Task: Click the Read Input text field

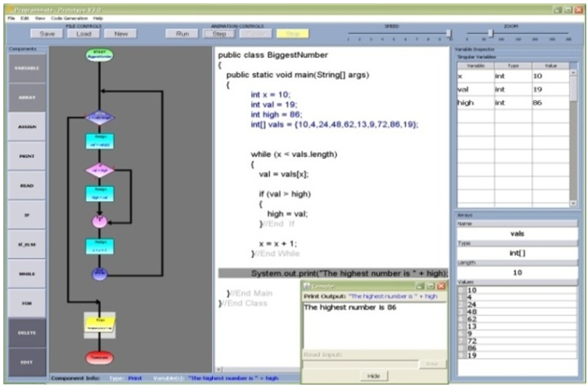Action: click(360, 363)
